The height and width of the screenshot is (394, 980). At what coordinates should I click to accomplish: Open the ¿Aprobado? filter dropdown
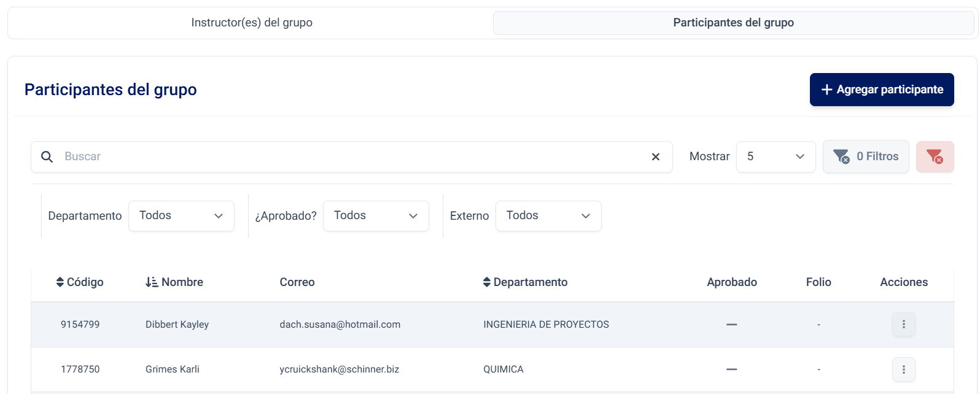coord(376,216)
